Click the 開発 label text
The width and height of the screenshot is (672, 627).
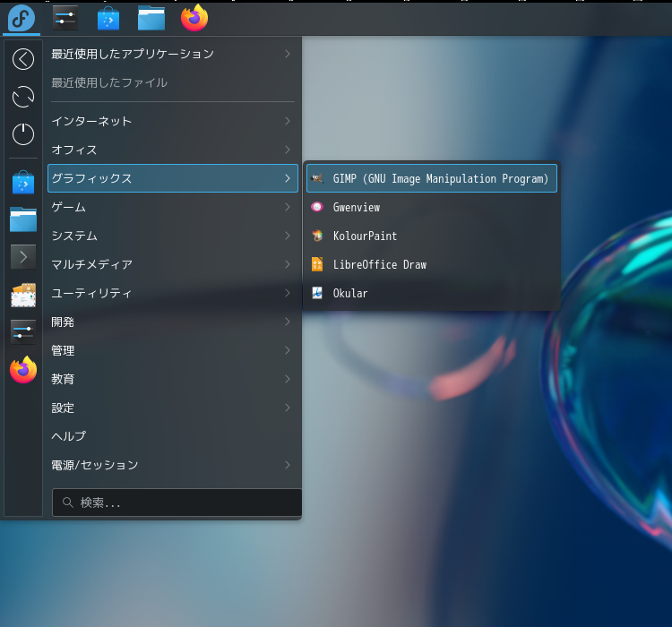pos(63,322)
